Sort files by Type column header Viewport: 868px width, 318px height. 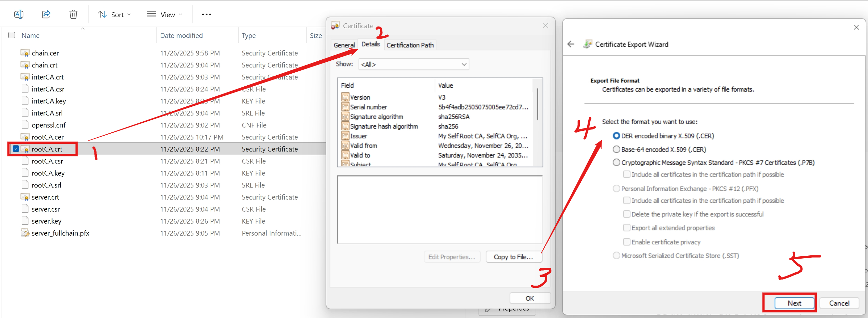pyautogui.click(x=249, y=35)
